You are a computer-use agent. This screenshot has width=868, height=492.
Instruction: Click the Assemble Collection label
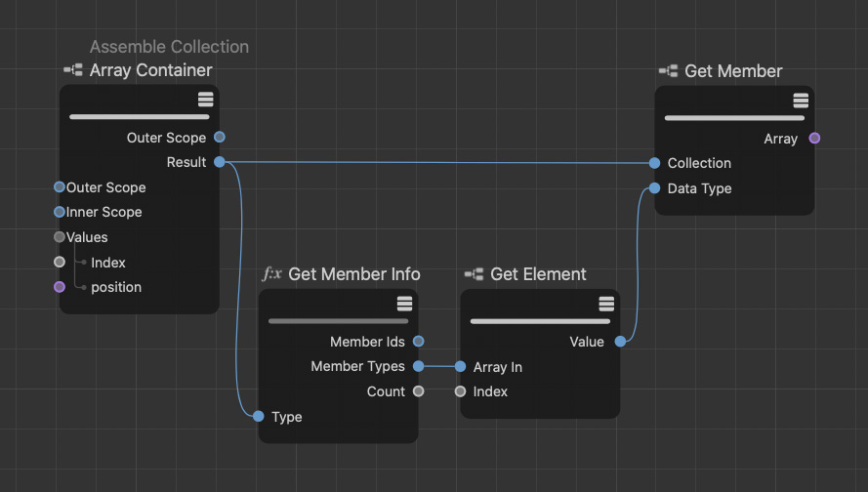169,47
